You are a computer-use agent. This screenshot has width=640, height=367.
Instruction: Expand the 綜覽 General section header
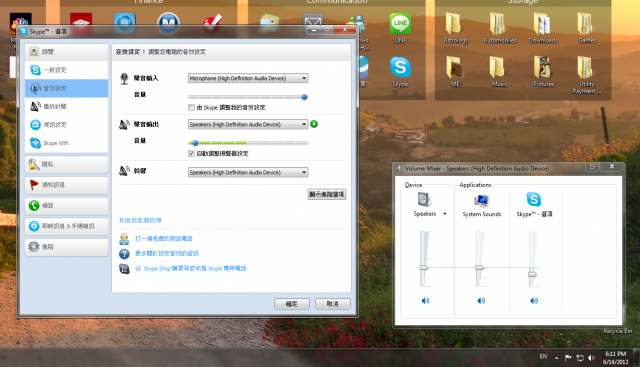click(x=67, y=52)
